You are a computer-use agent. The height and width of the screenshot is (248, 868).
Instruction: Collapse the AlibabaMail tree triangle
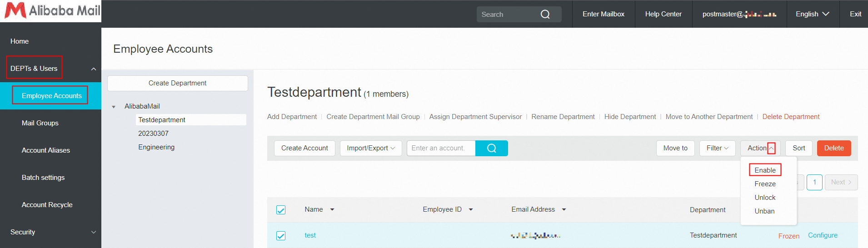(114, 107)
